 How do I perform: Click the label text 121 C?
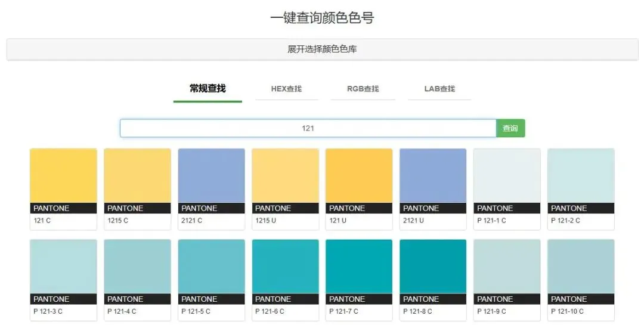(x=42, y=221)
